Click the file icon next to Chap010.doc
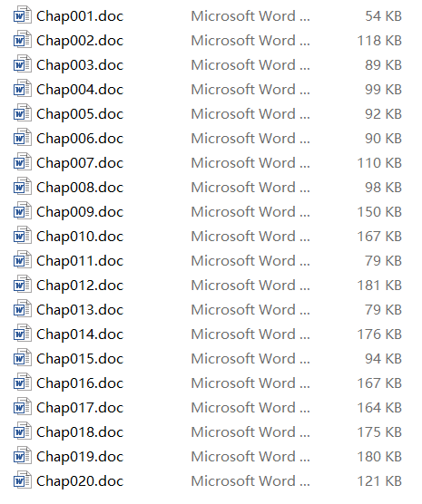This screenshot has width=422, height=504. click(x=23, y=236)
